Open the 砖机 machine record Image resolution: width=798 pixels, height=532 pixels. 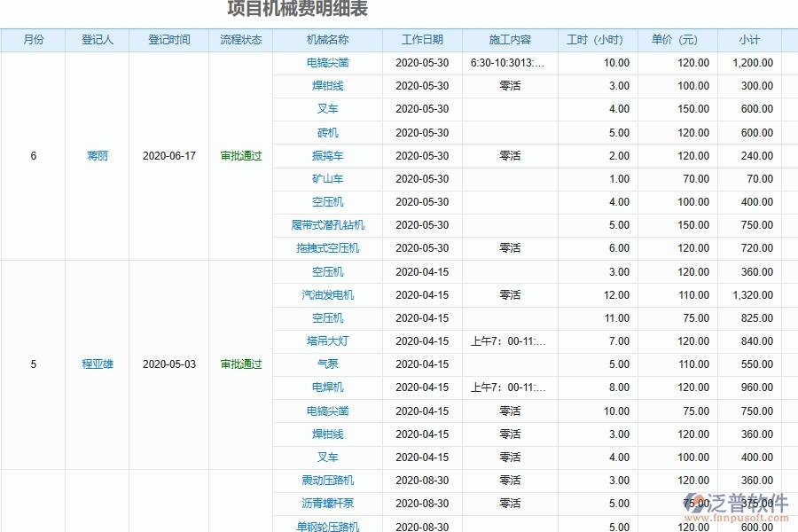pos(328,132)
